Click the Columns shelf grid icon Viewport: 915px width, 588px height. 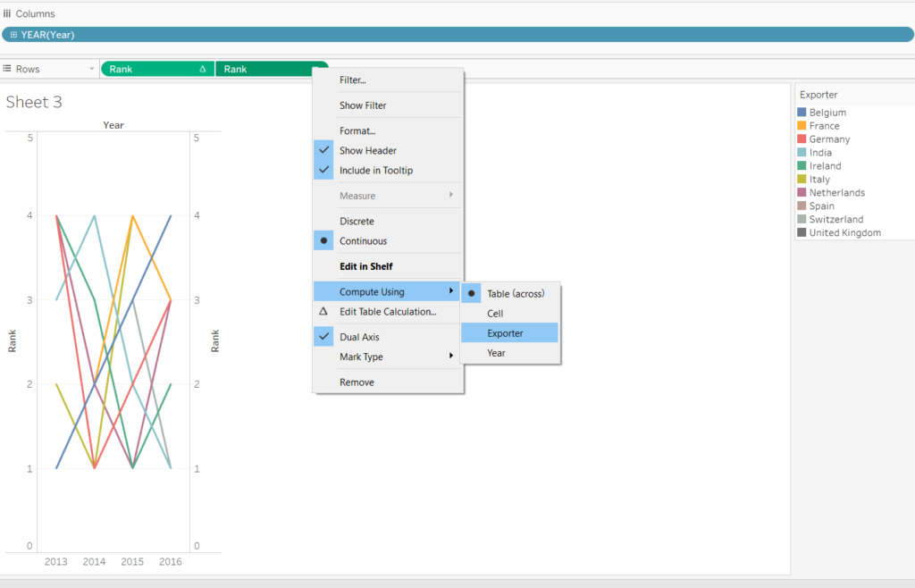point(8,13)
